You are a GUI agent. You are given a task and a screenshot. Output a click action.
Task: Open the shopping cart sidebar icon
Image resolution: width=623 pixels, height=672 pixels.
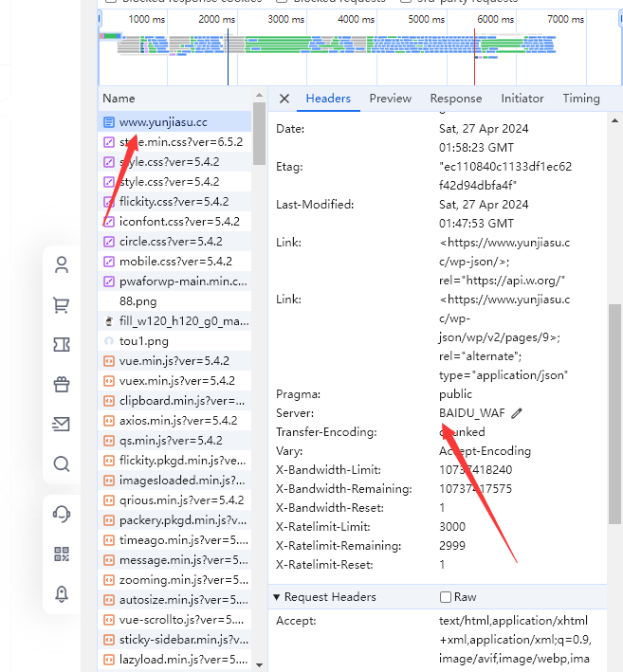coord(62,304)
